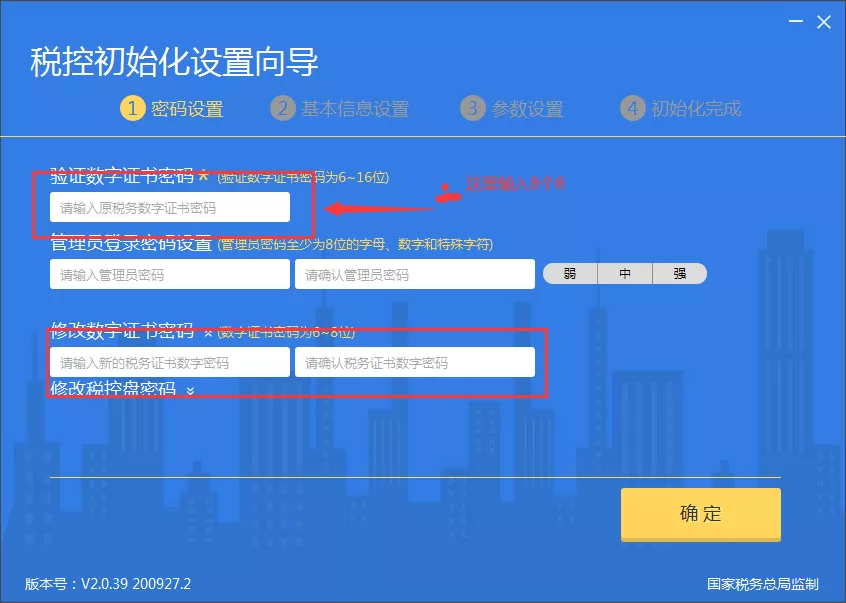This screenshot has width=846, height=603.
Task: Click the 中 strength indicator
Action: click(x=625, y=273)
